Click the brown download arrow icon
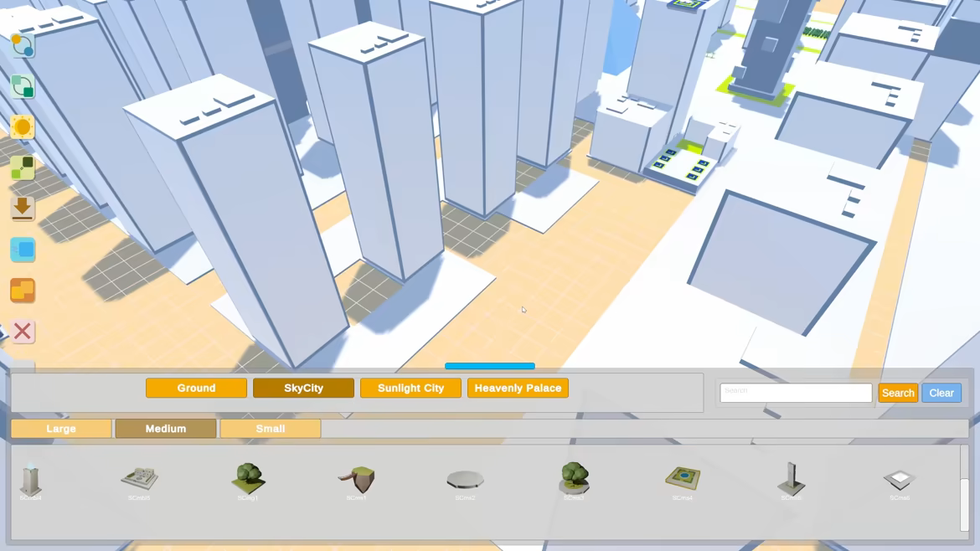Viewport: 980px width, 551px height. [23, 209]
